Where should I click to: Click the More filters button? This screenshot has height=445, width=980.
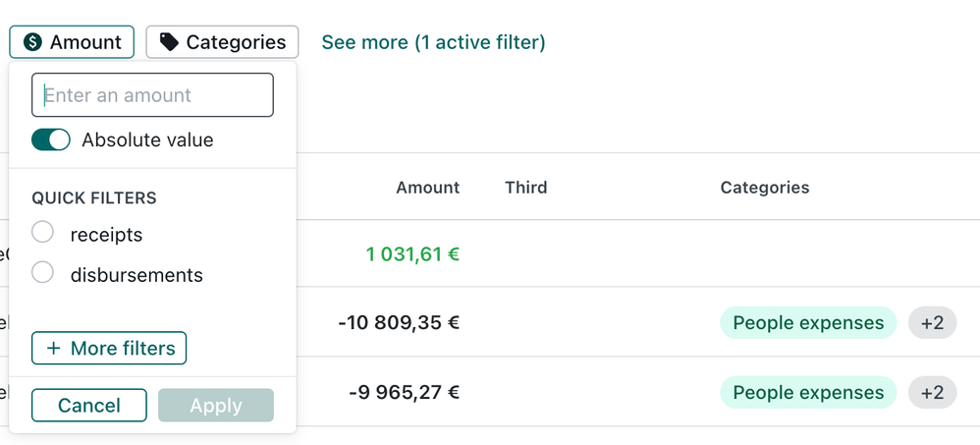[109, 348]
